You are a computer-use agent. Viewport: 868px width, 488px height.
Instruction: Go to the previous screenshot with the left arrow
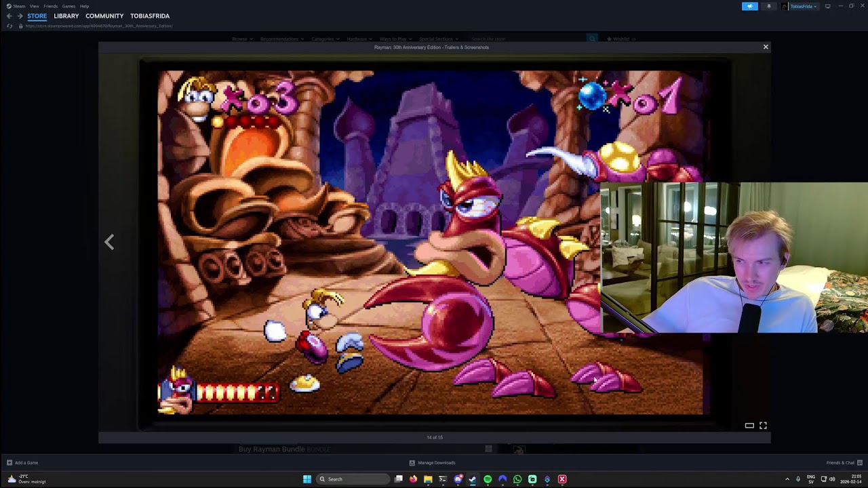pos(109,242)
